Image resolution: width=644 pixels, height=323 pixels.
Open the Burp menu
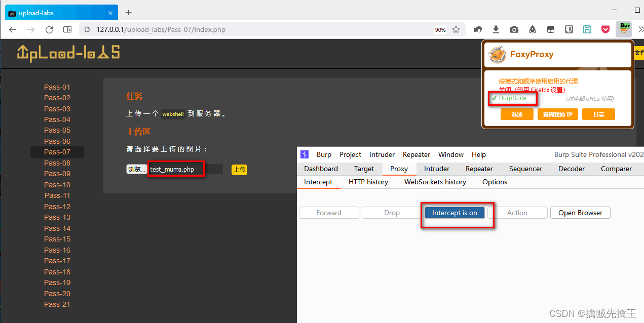324,154
